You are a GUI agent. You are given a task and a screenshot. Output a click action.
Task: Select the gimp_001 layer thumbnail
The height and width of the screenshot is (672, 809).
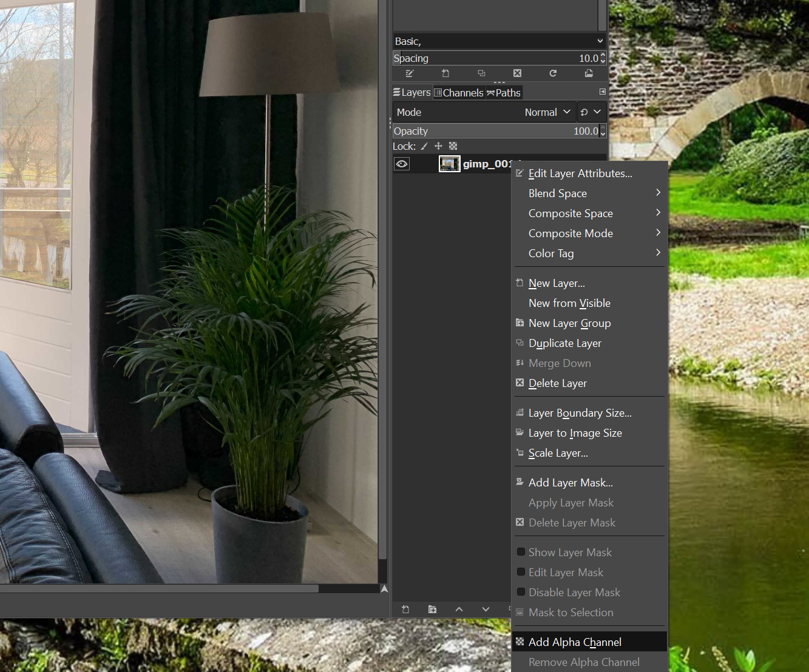449,164
